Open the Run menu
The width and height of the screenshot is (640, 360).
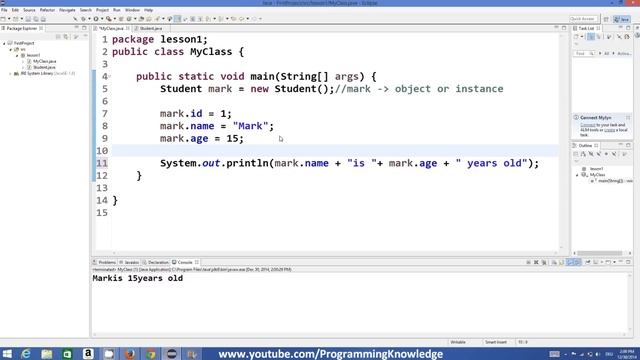pos(117,10)
